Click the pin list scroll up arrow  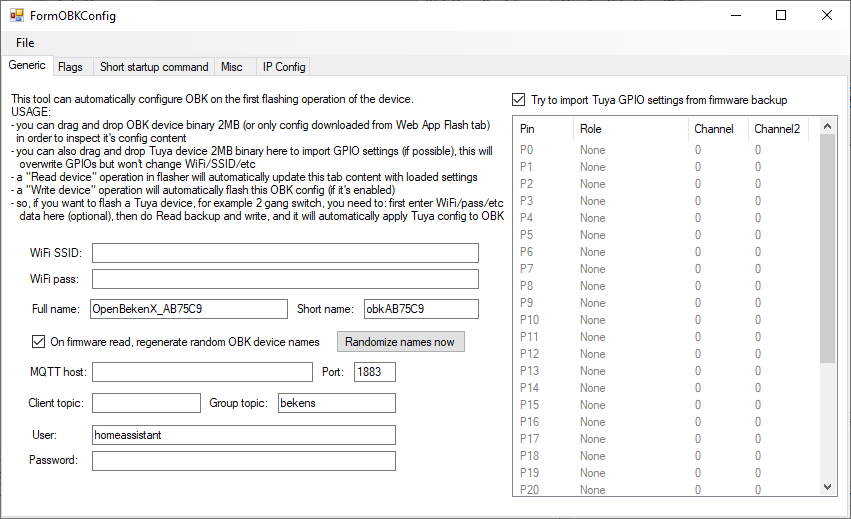click(x=827, y=126)
